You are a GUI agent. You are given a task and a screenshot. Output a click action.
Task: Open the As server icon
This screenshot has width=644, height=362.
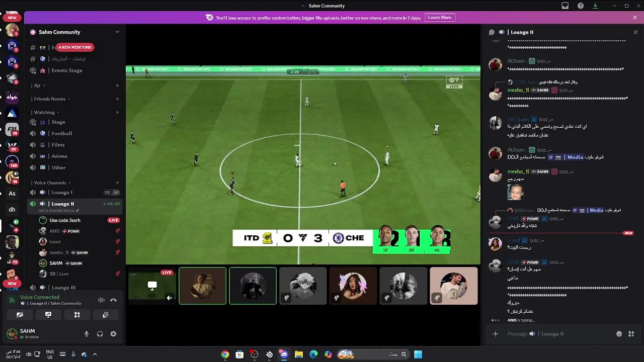tap(12, 193)
